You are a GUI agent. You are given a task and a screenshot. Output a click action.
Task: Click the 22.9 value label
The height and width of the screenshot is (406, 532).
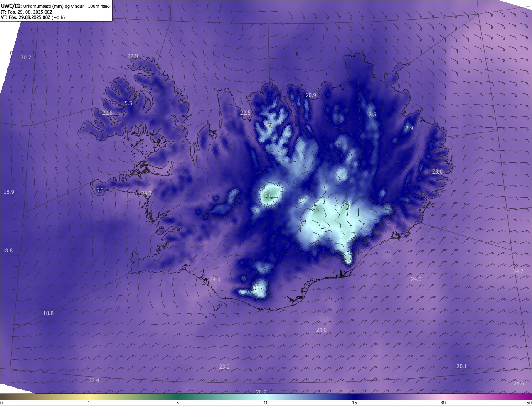pos(133,56)
